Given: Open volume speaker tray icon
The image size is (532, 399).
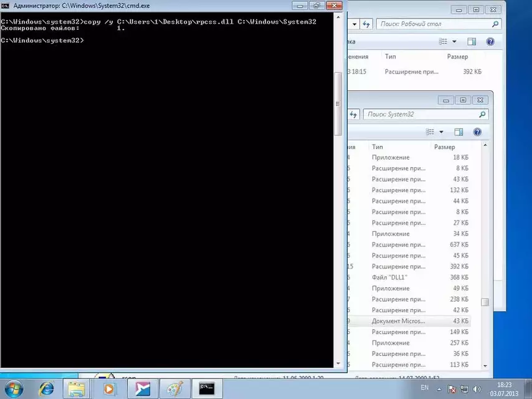Looking at the screenshot, I should 477,389.
